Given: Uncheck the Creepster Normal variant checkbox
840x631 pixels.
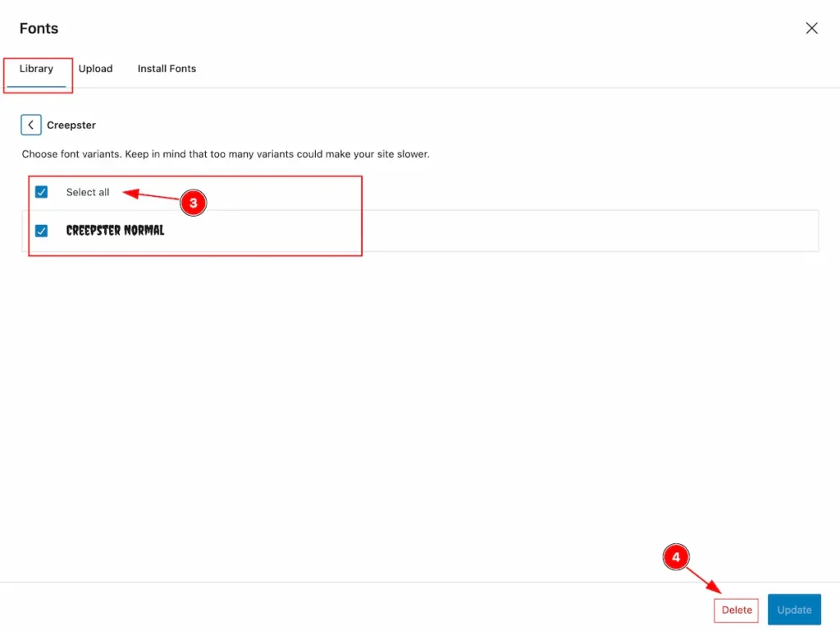Looking at the screenshot, I should pyautogui.click(x=41, y=231).
